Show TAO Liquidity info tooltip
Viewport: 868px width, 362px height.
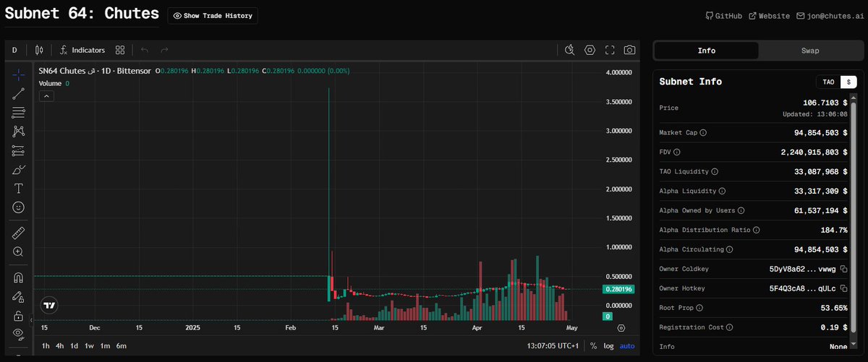coord(715,172)
